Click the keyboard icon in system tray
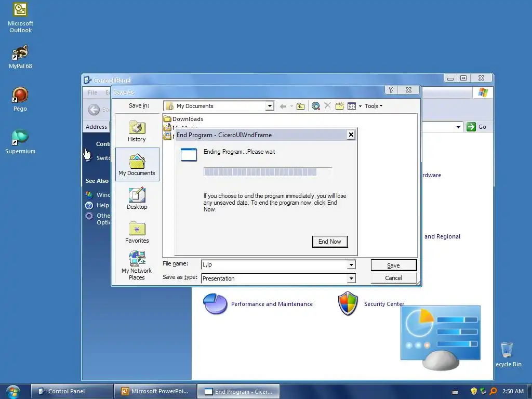 455,392
